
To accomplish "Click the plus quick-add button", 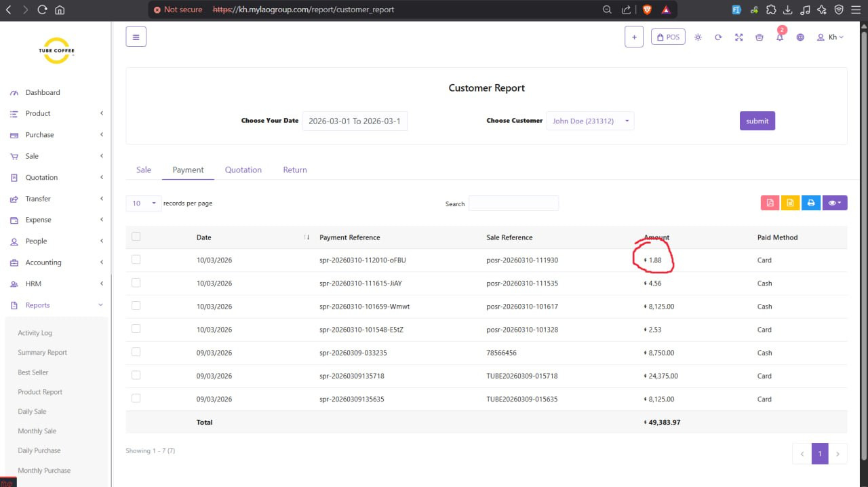I will click(634, 37).
